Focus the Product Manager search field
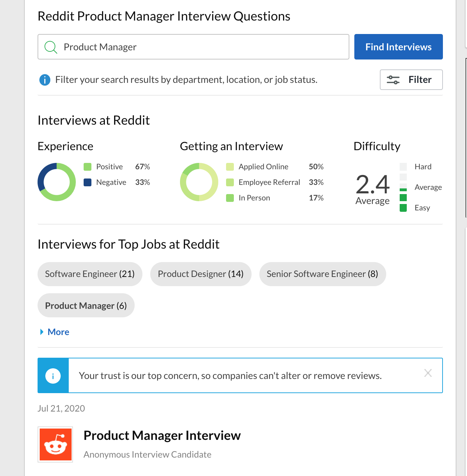 point(193,47)
